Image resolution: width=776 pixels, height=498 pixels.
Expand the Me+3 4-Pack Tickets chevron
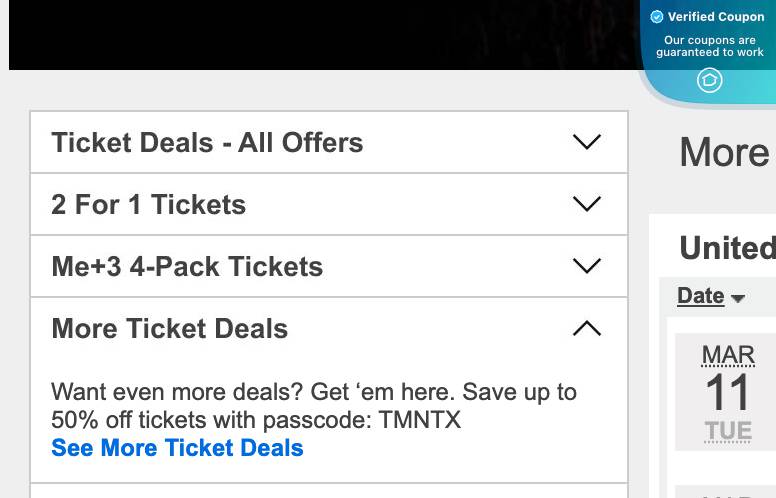coord(587,266)
